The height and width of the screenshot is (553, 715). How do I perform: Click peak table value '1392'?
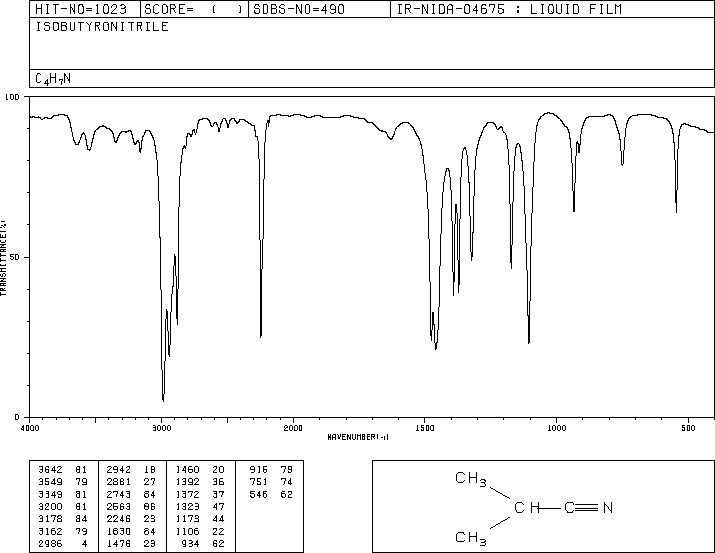click(x=187, y=482)
